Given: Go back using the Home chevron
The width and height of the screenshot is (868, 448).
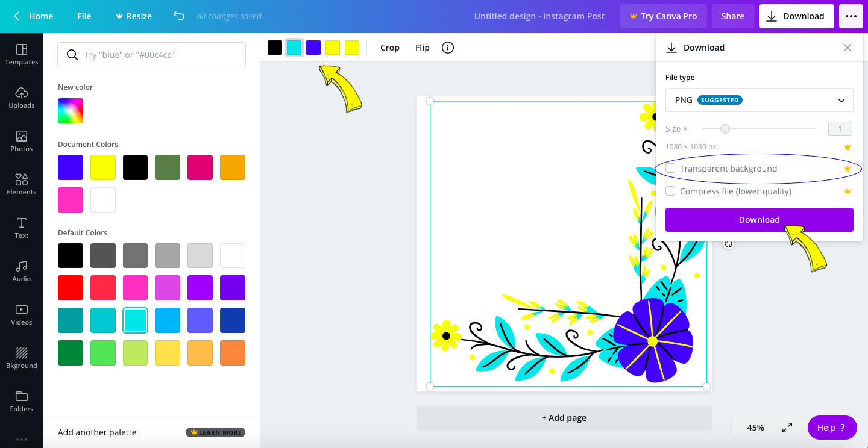Looking at the screenshot, I should pos(17,16).
